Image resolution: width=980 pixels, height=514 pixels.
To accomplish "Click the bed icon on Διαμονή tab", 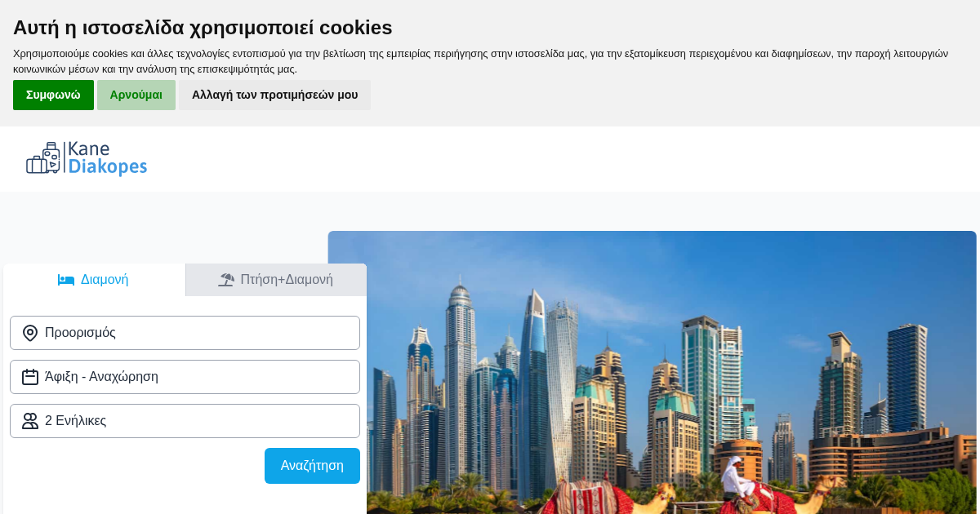I will [x=66, y=280].
